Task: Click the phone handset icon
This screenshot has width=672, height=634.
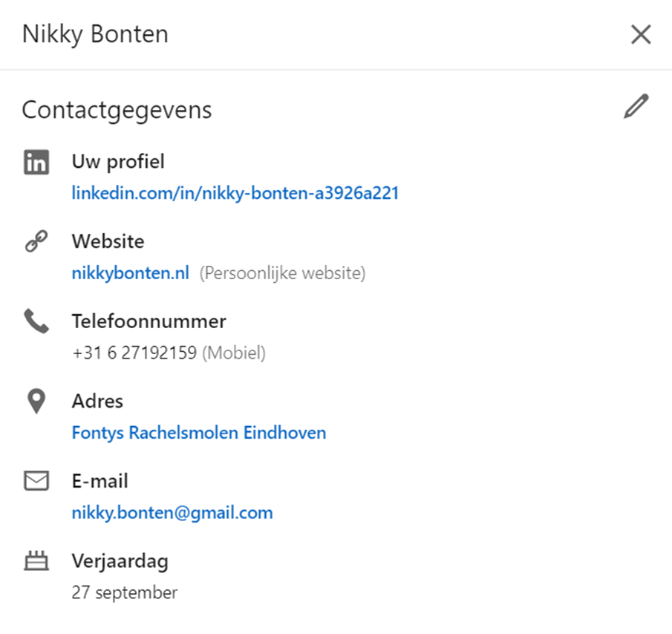Action: coord(36,321)
